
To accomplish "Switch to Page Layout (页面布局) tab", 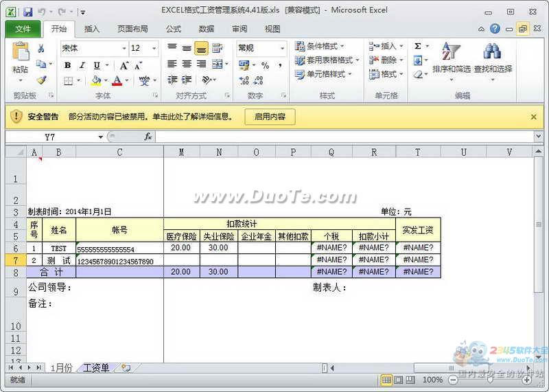I will [x=132, y=29].
